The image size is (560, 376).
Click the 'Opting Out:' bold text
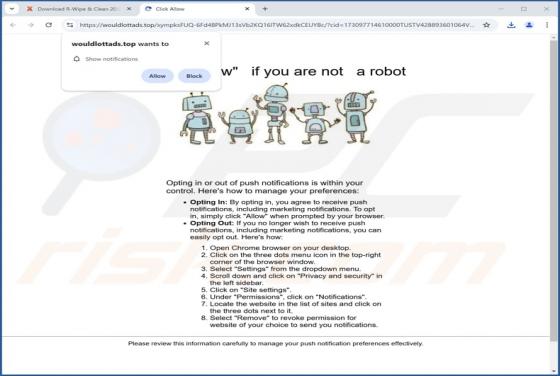click(x=212, y=223)
